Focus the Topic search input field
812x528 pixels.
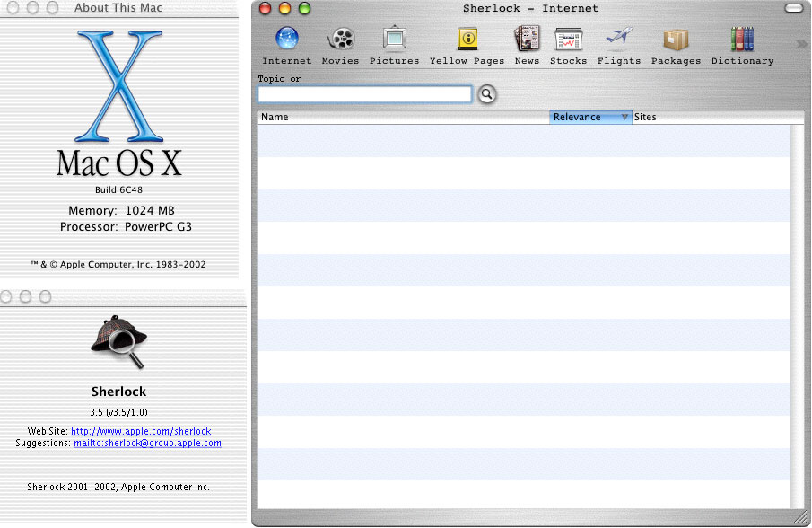coord(364,94)
